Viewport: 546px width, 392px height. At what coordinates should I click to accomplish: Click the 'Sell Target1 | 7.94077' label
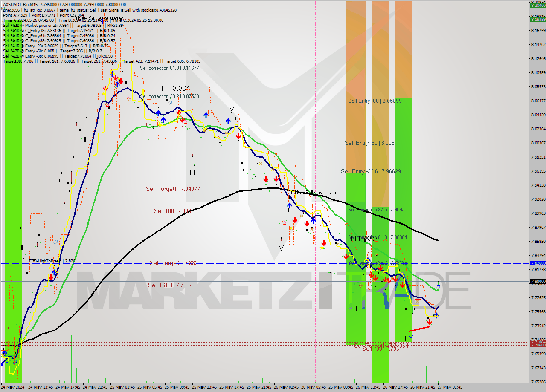173,189
